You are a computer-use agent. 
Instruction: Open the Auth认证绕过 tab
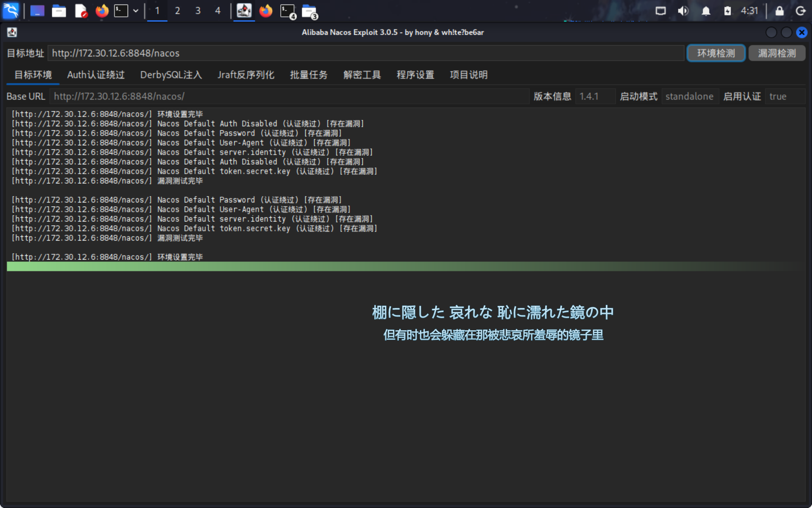coord(96,75)
